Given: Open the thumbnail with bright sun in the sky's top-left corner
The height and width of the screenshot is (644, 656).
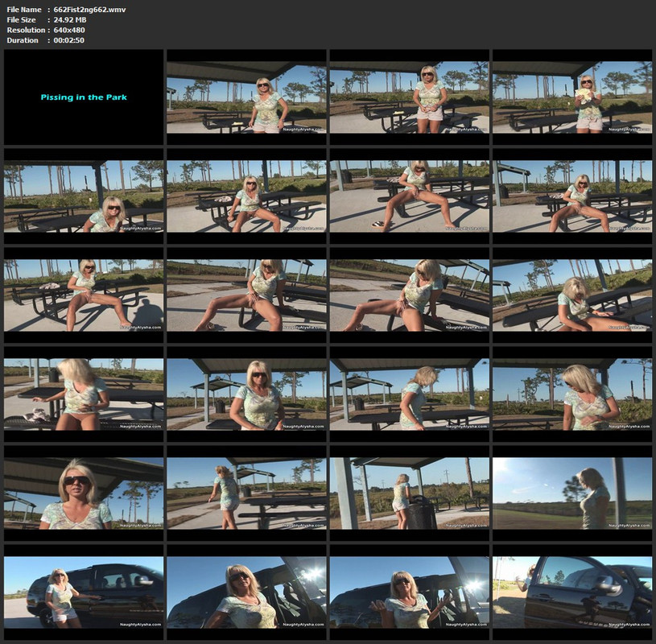Looking at the screenshot, I should [572, 493].
